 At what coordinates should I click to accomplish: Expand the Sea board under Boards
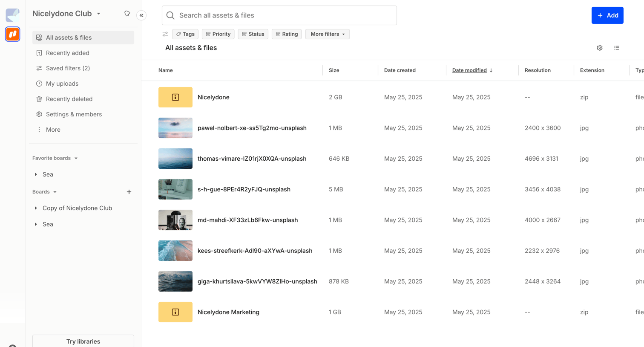click(x=36, y=224)
